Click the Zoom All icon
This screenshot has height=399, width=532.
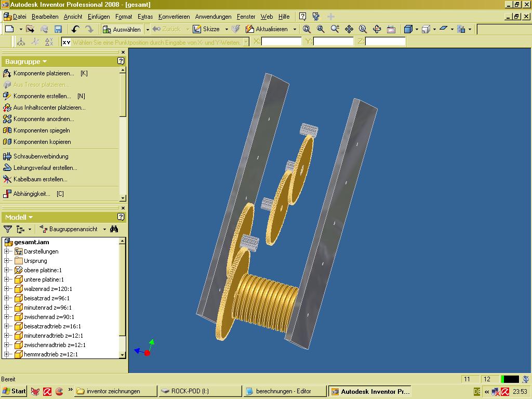click(307, 29)
